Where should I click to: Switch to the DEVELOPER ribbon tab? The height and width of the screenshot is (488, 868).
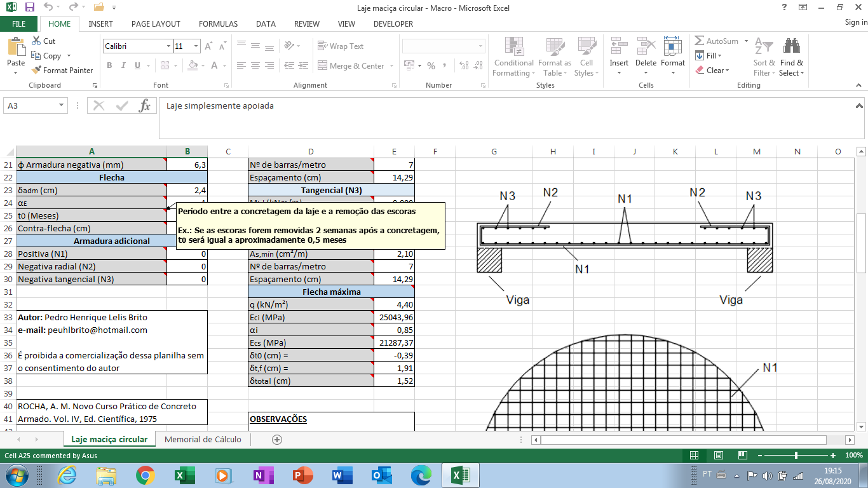coord(393,24)
